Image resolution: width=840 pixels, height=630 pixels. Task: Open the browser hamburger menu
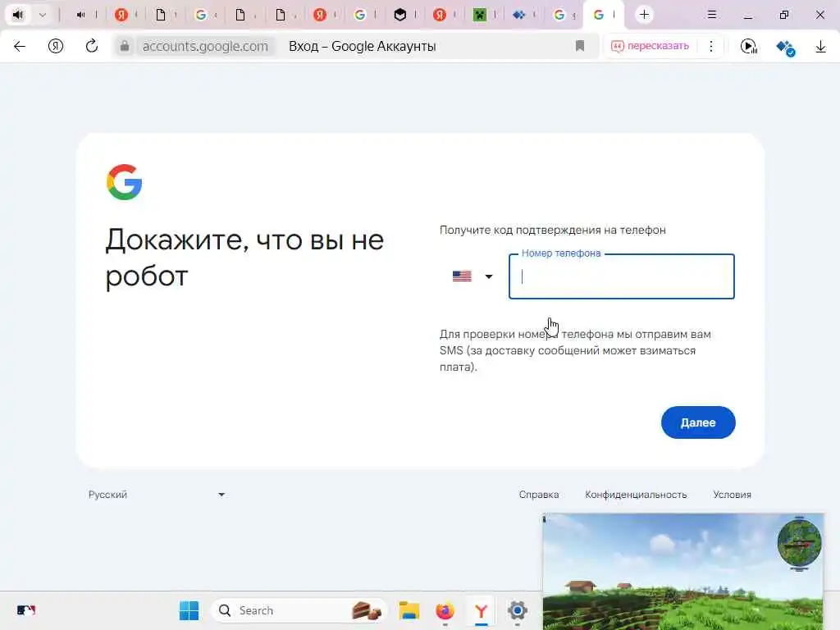click(711, 15)
